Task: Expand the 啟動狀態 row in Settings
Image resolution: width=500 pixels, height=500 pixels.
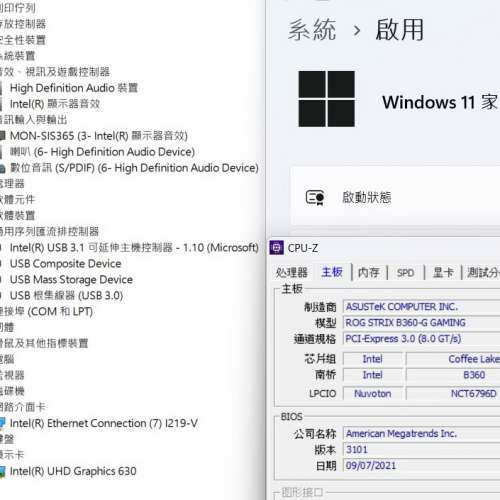Action: click(395, 197)
